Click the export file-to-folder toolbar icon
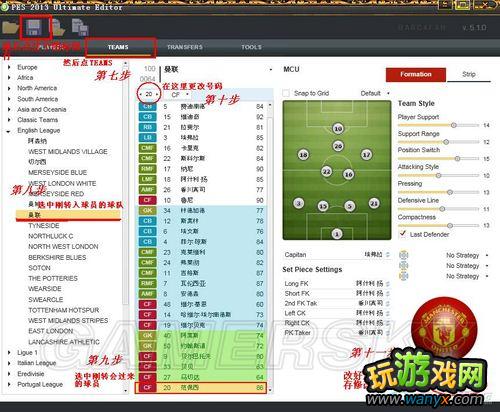The image size is (500, 412). 58,27
